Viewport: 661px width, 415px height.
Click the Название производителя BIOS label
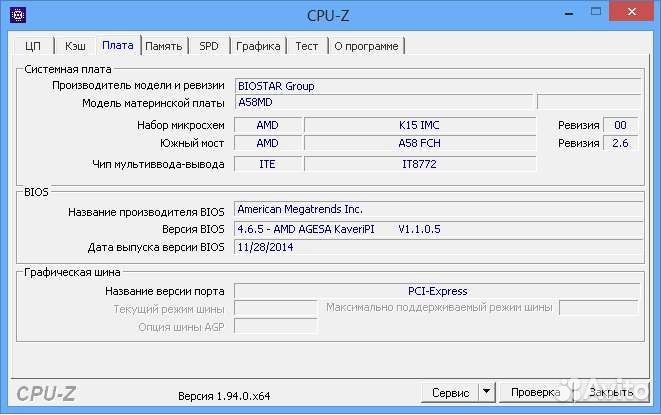[146, 212]
